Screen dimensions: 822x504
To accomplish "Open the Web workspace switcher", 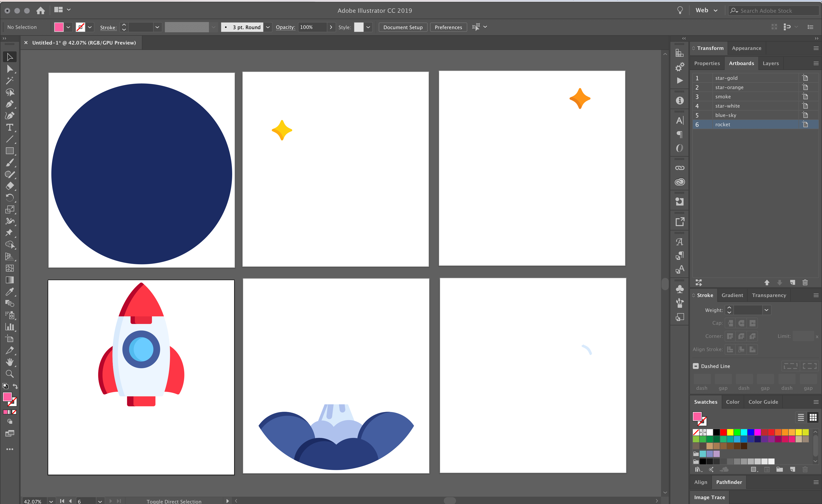I will pos(707,10).
